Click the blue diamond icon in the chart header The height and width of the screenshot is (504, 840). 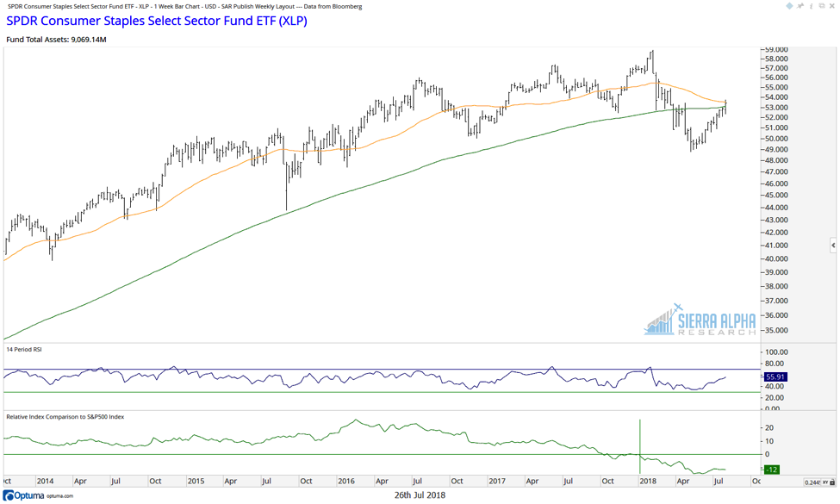point(790,6)
